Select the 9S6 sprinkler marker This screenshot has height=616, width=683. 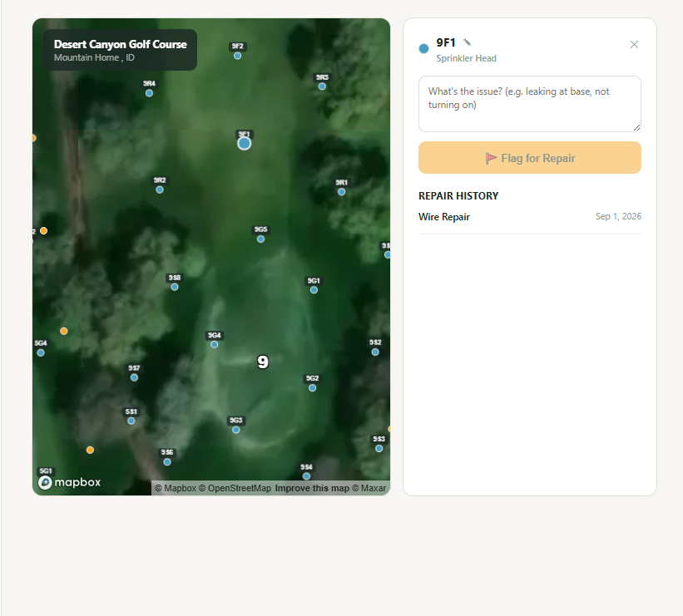(x=167, y=462)
